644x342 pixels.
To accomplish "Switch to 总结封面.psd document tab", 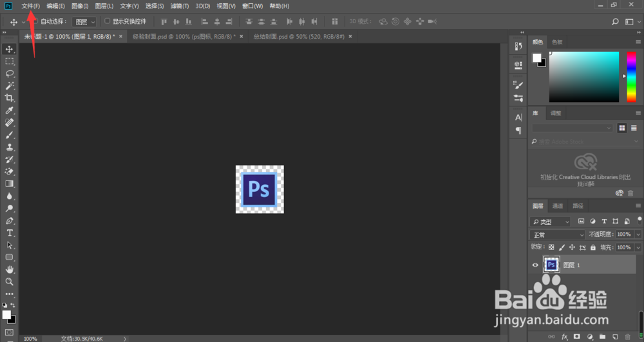I will (299, 37).
